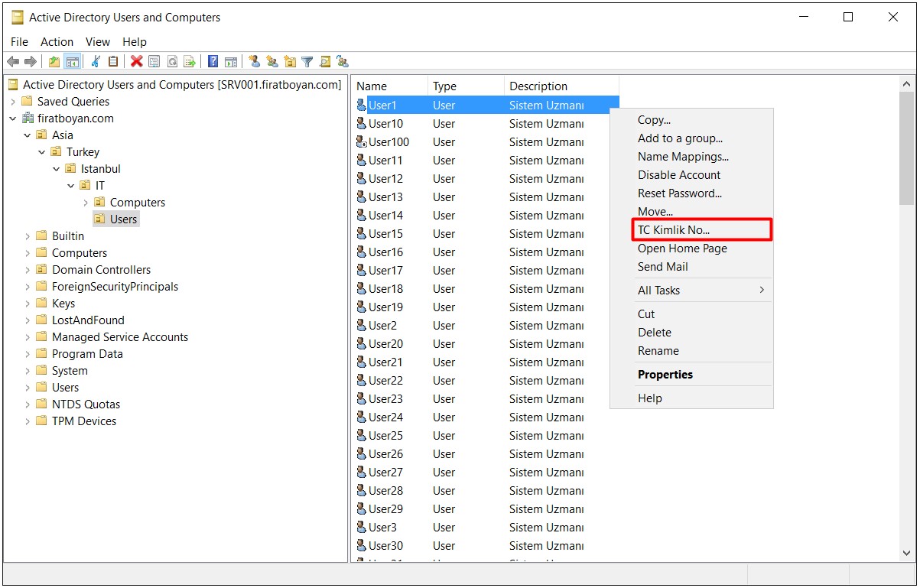The image size is (920, 588).
Task: Select the ForeignSecurityPrincipals container
Action: click(x=115, y=286)
